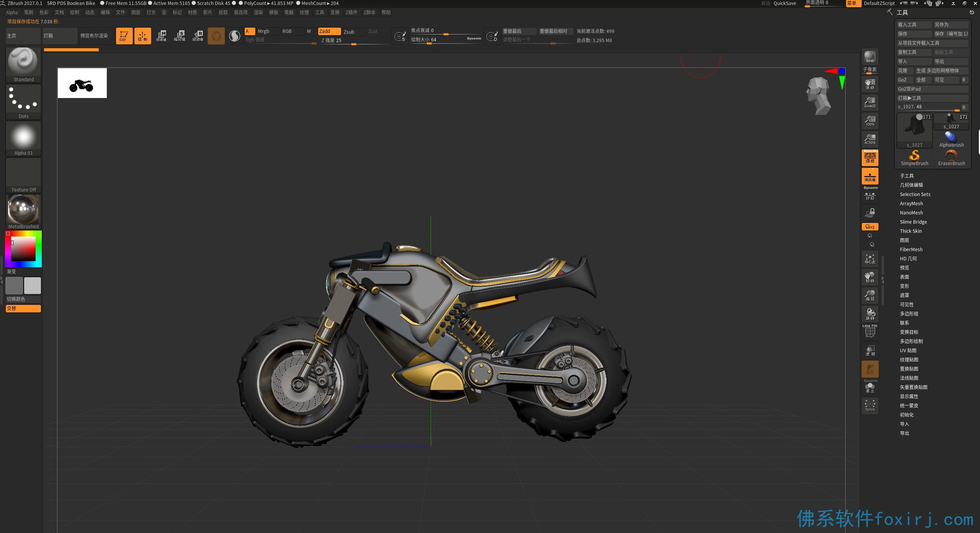This screenshot has width=980, height=533.
Task: Expand the UV 贴图 section
Action: (908, 350)
